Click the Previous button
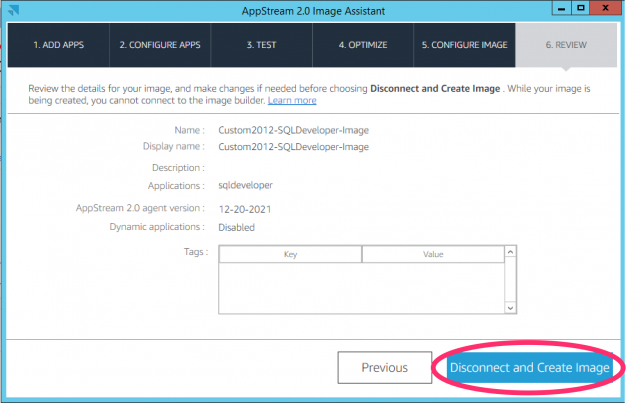 384,368
